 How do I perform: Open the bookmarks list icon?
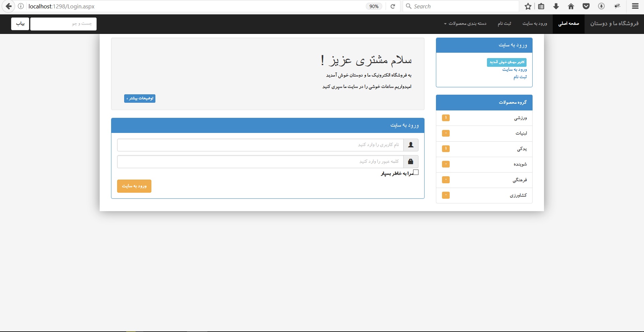(x=541, y=6)
